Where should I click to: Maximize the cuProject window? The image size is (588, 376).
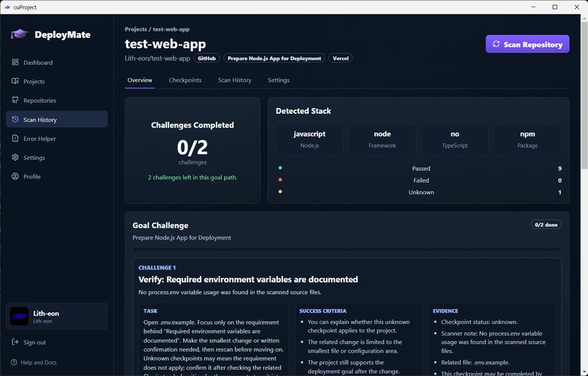pos(555,7)
